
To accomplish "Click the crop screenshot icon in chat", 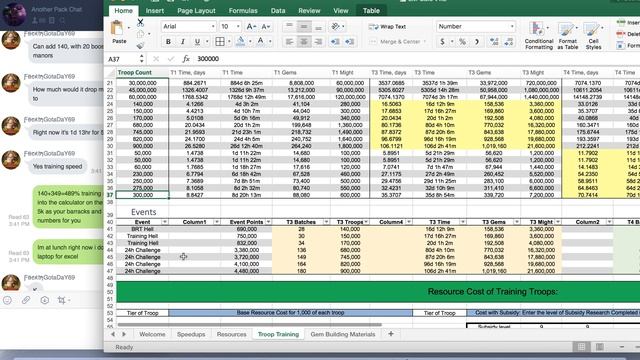I will click(62, 300).
